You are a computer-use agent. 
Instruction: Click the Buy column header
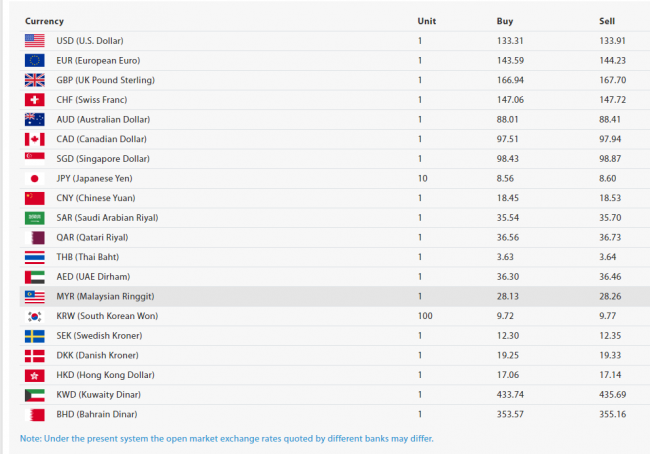(505, 21)
